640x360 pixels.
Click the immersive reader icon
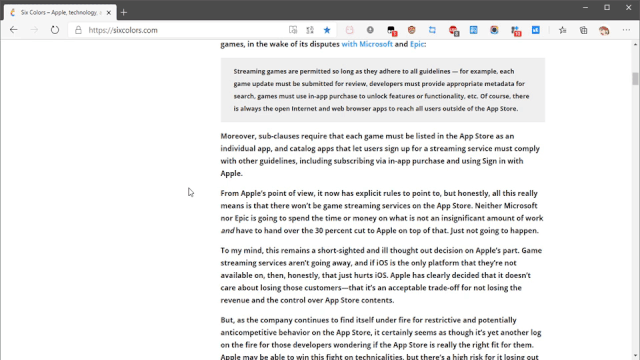coord(293,30)
